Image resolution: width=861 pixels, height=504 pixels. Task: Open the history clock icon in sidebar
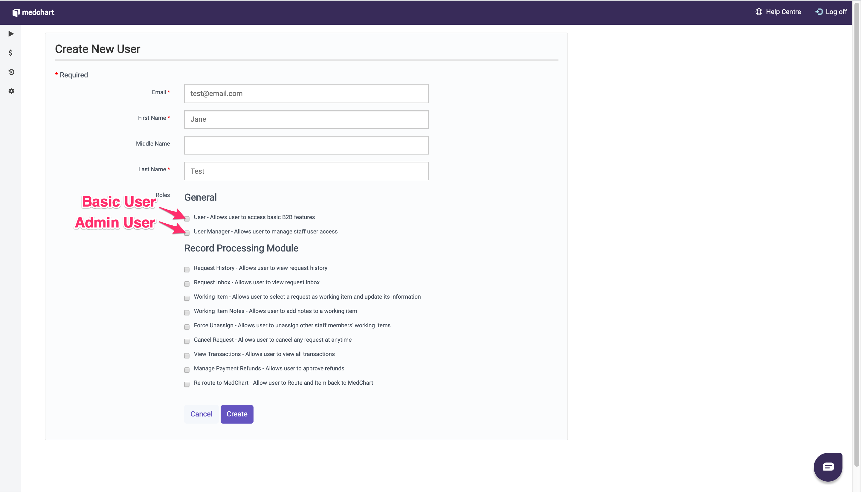(x=11, y=72)
